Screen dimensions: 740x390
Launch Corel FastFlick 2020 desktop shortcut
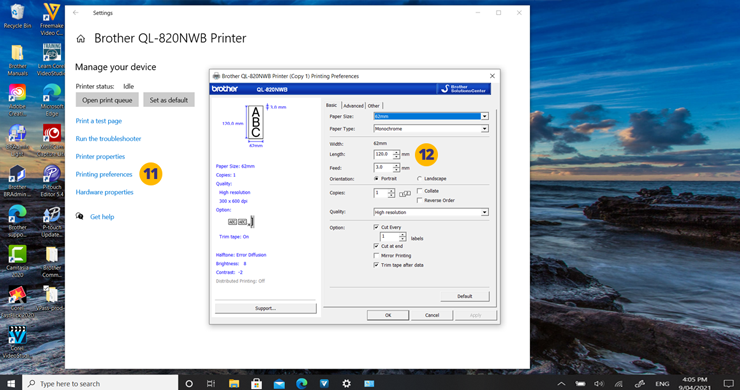pyautogui.click(x=17, y=302)
